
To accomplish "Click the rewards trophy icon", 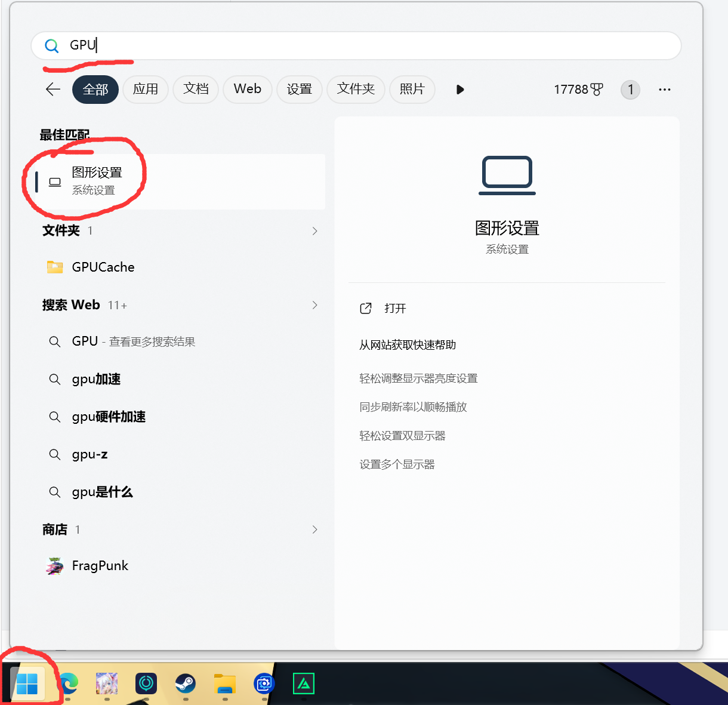I will pos(597,90).
